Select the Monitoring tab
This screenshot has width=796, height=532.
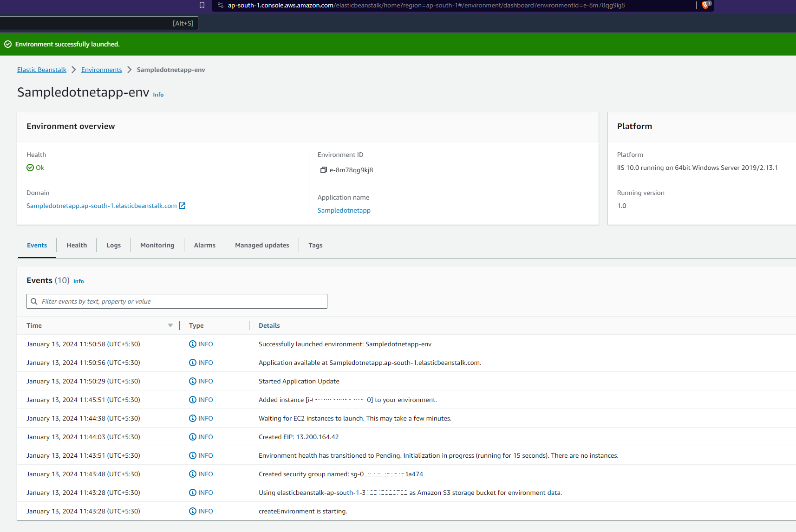pos(157,245)
